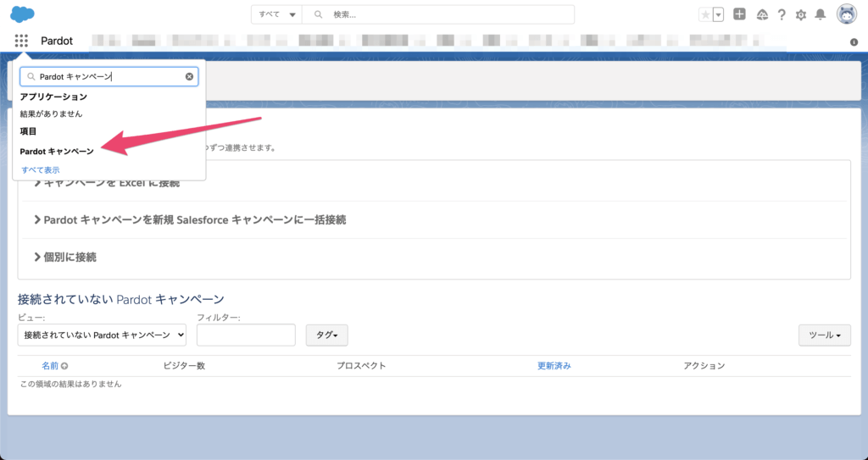This screenshot has width=868, height=460.
Task: Click the アクション column header
Action: [x=704, y=365]
